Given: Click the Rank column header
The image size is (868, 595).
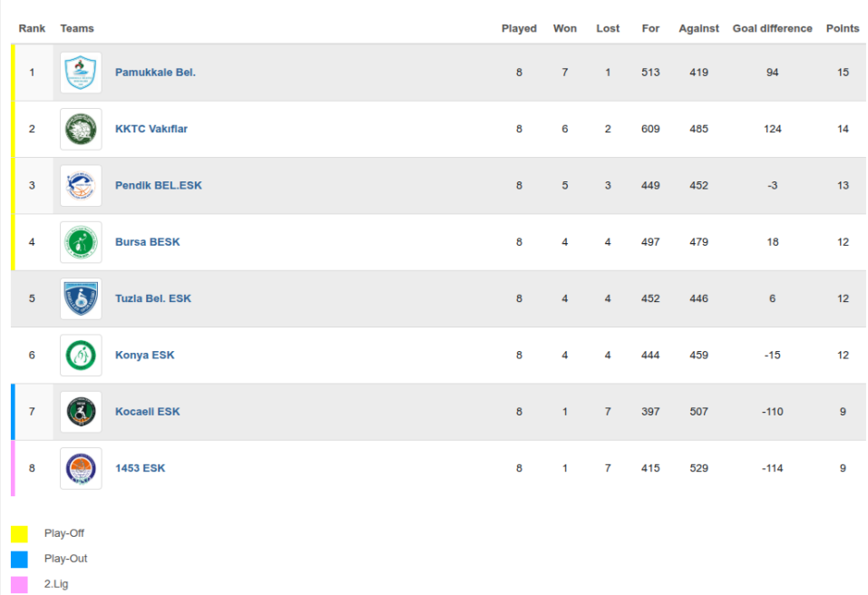Looking at the screenshot, I should coord(32,28).
